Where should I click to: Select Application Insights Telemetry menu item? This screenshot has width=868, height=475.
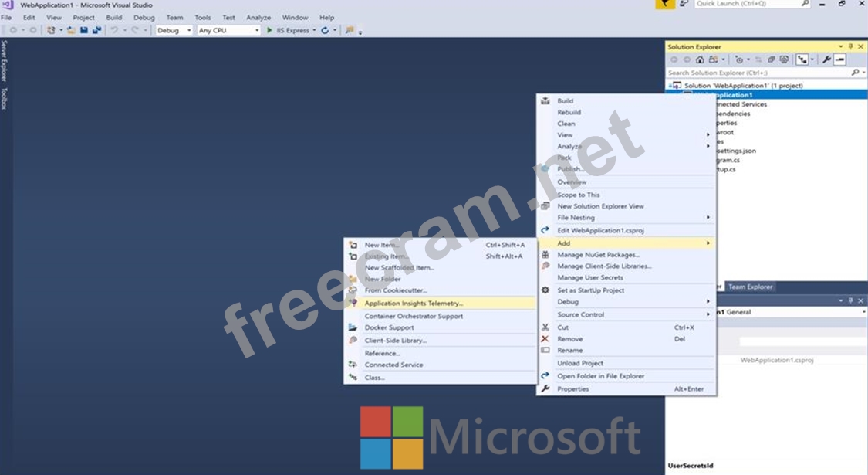(414, 304)
